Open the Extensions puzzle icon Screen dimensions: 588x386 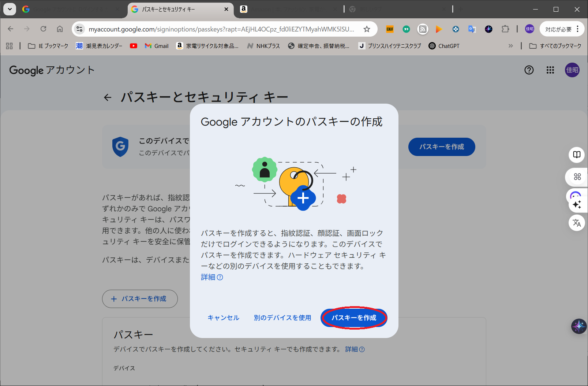(505, 29)
